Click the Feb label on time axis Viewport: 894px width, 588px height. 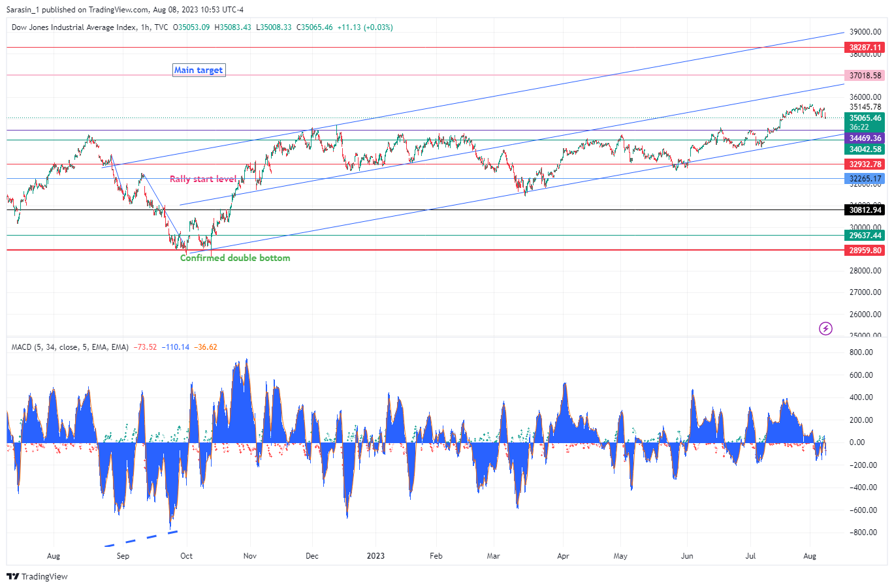tap(436, 556)
